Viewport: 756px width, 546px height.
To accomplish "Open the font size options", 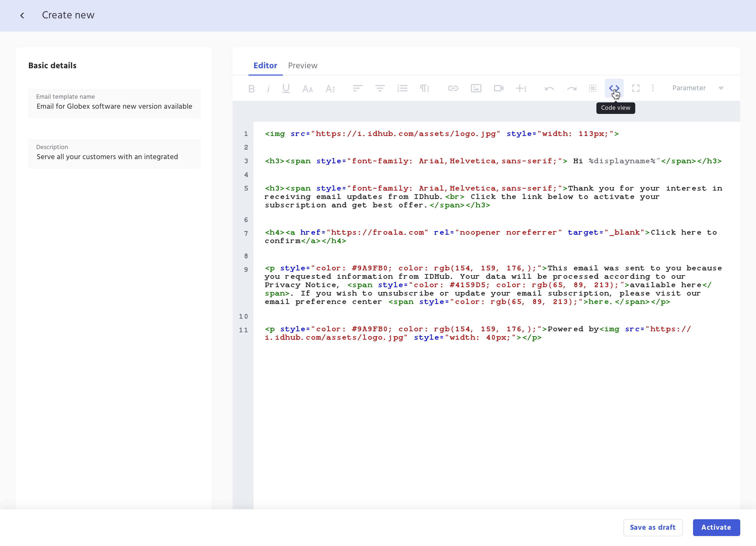I will point(307,88).
